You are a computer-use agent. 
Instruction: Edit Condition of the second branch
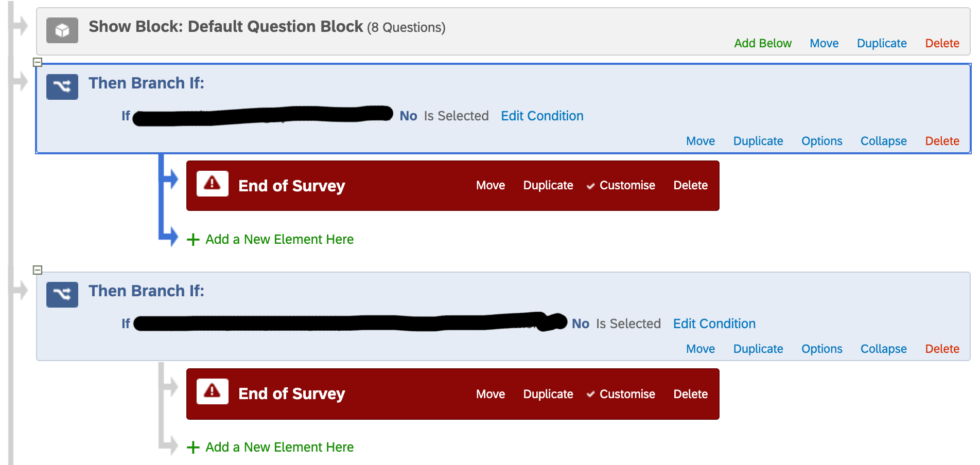(x=714, y=324)
